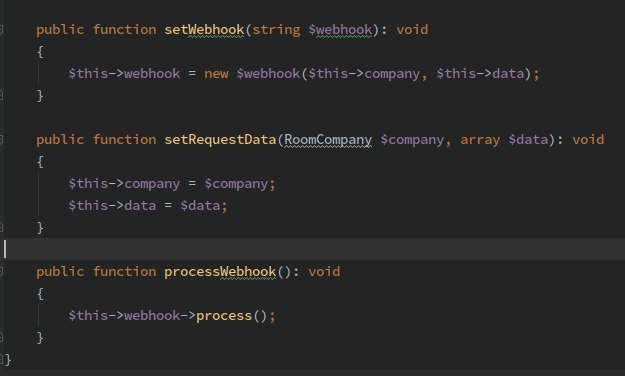Screen dimensions: 625x376
Task: Collapse the processWebhook function fold marker
Action: coord(1,272)
